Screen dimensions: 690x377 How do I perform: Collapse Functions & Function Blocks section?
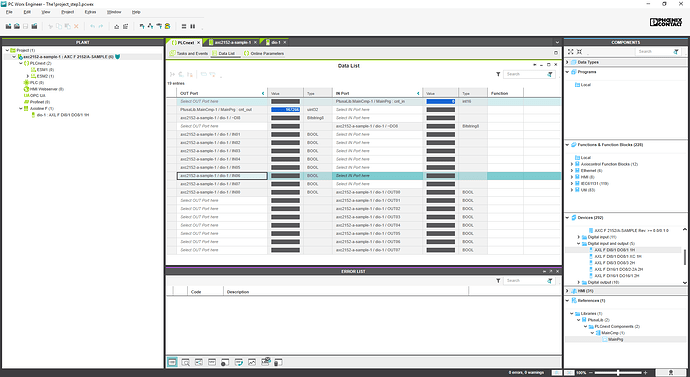pos(567,145)
